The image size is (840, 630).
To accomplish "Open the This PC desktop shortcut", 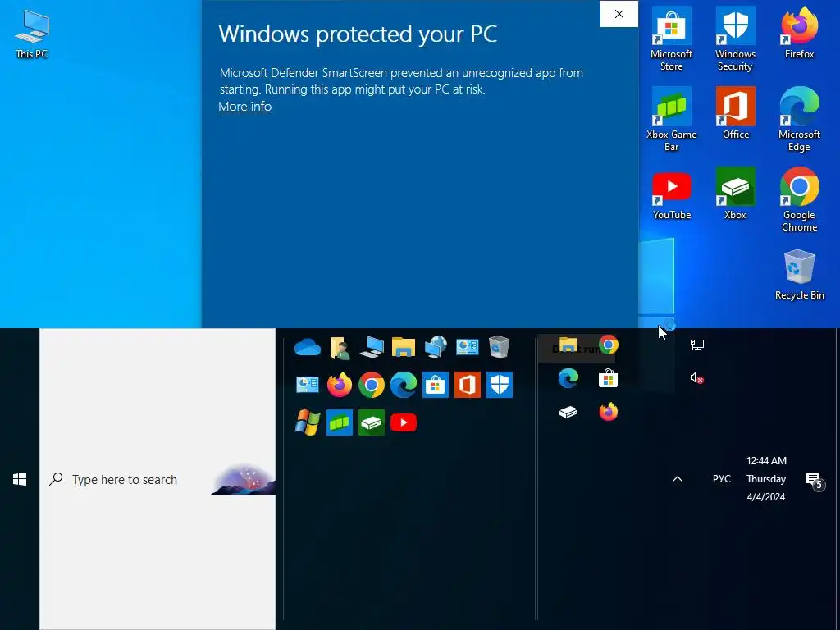I will [x=32, y=34].
